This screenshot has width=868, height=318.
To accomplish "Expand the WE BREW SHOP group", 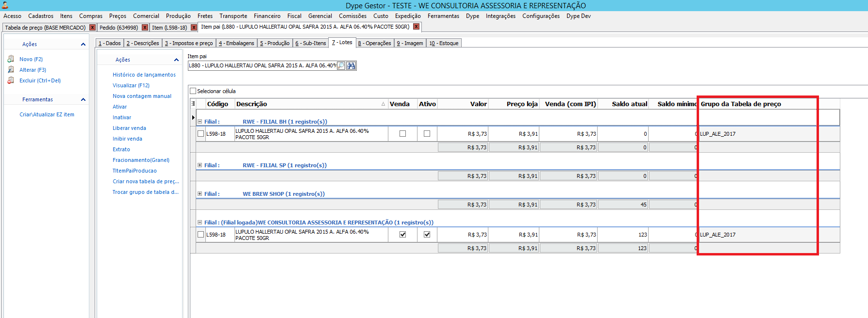I will coord(200,194).
